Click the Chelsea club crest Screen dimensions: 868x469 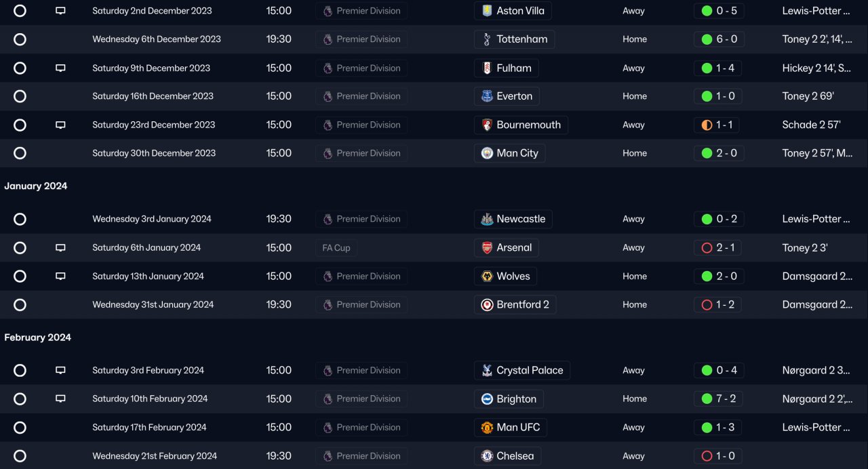[486, 456]
